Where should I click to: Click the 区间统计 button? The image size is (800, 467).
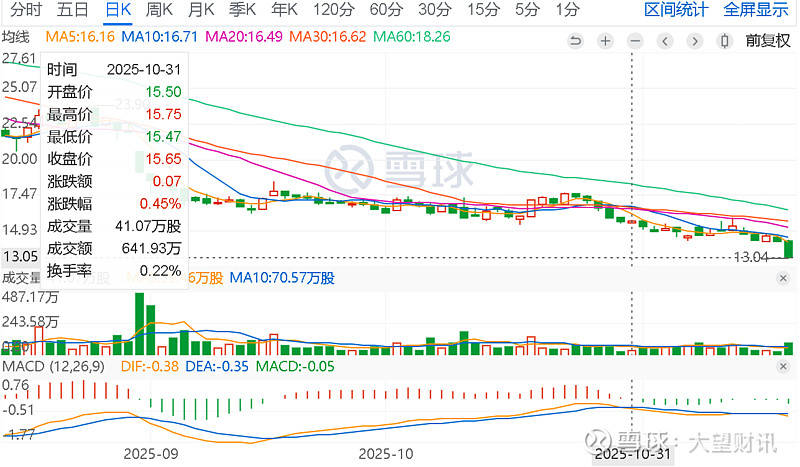coord(676,10)
